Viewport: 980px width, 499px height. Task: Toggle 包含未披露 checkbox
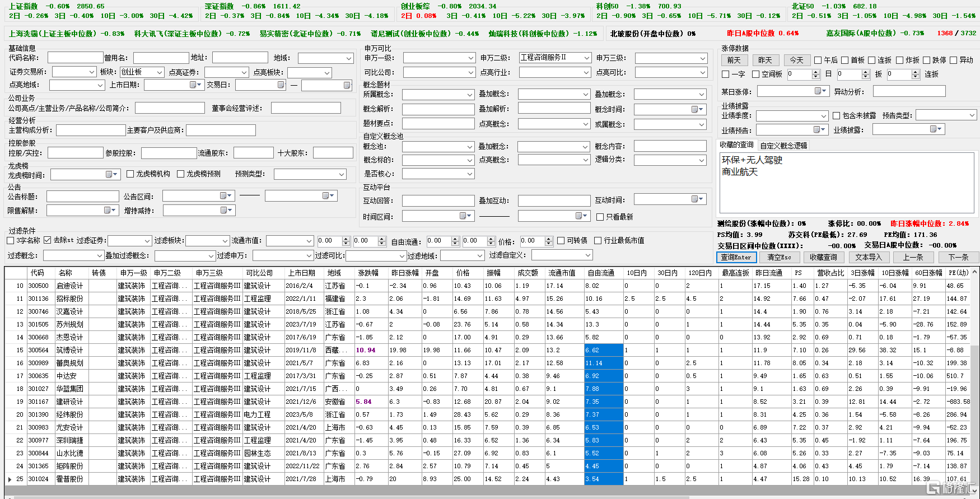[x=837, y=115]
